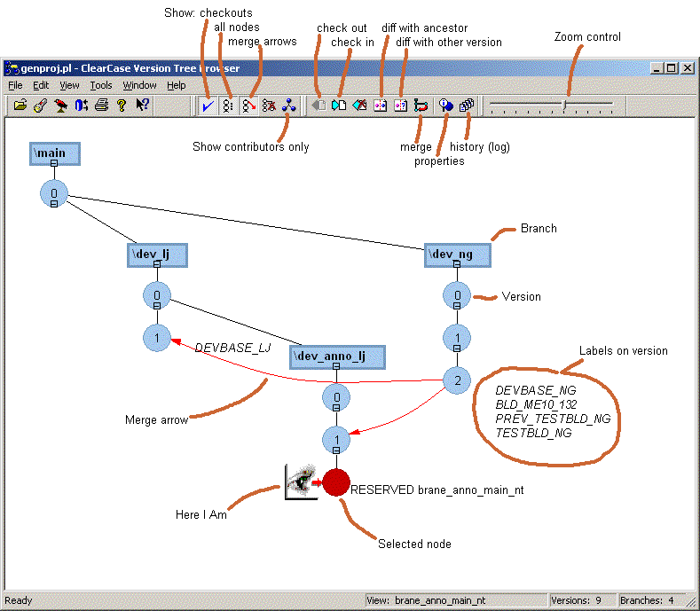700x611 pixels.
Task: Click the BLD_ME10_132 label text
Action: (536, 404)
